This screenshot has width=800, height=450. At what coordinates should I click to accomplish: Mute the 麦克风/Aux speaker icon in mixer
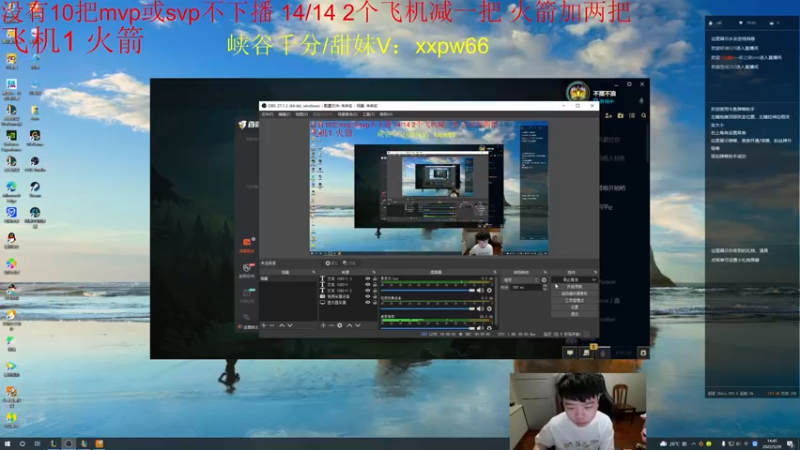(480, 290)
